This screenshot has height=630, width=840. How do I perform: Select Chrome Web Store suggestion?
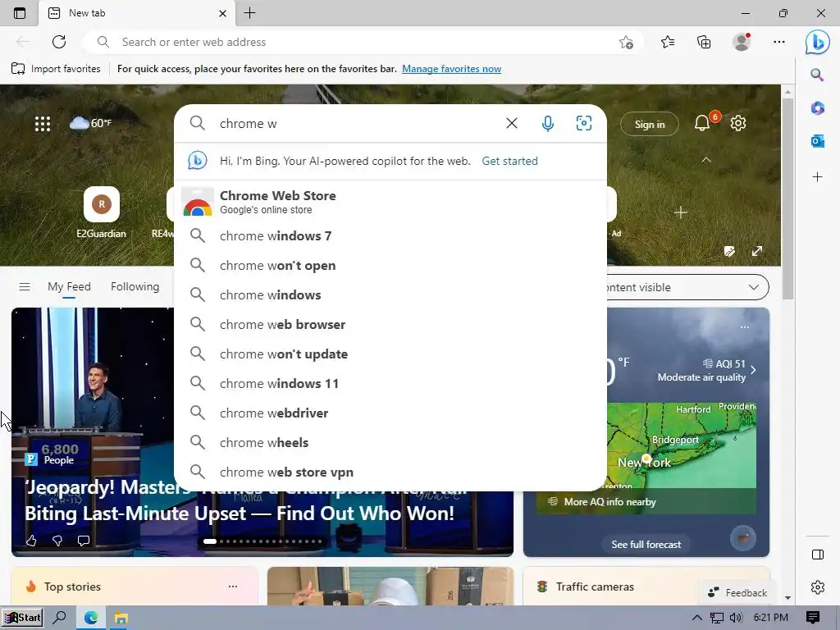[390, 202]
